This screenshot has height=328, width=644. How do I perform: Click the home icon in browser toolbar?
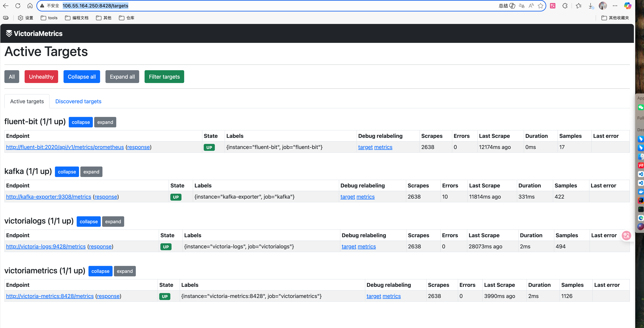(x=30, y=6)
